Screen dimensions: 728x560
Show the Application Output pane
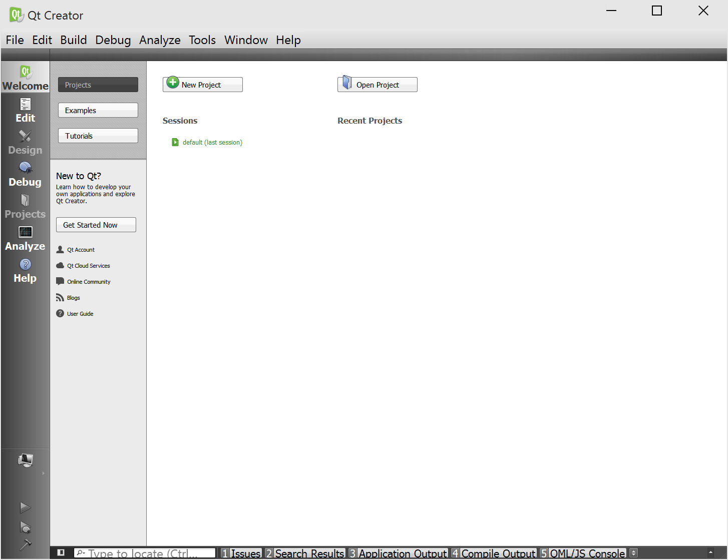click(398, 553)
